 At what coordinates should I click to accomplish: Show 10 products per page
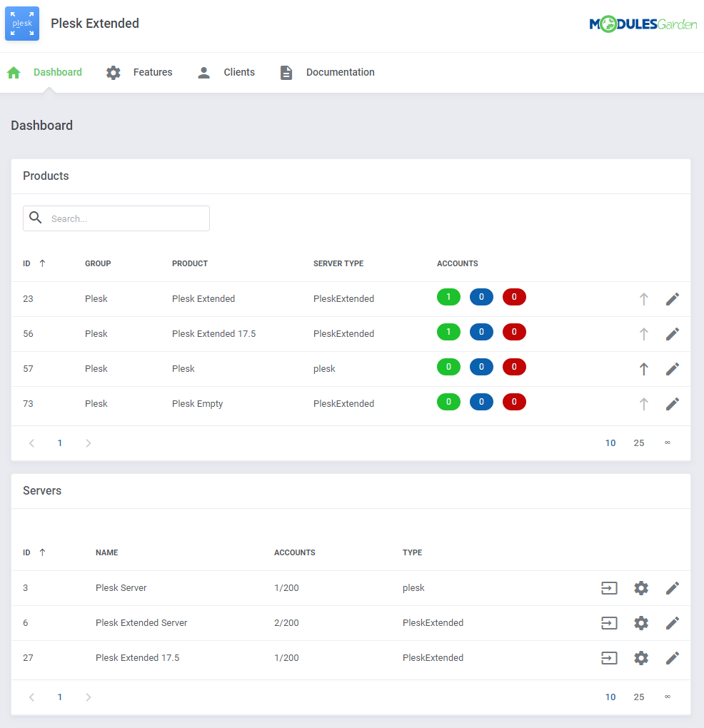click(610, 443)
